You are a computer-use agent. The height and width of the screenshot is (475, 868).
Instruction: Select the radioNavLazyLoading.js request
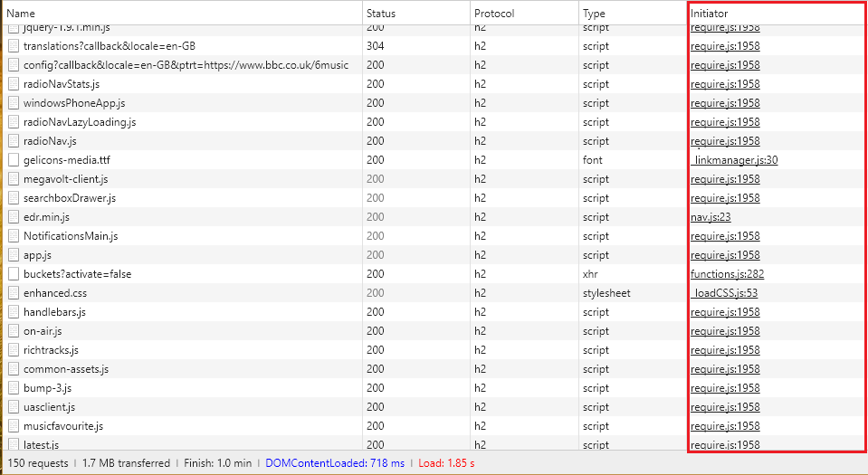click(x=80, y=122)
